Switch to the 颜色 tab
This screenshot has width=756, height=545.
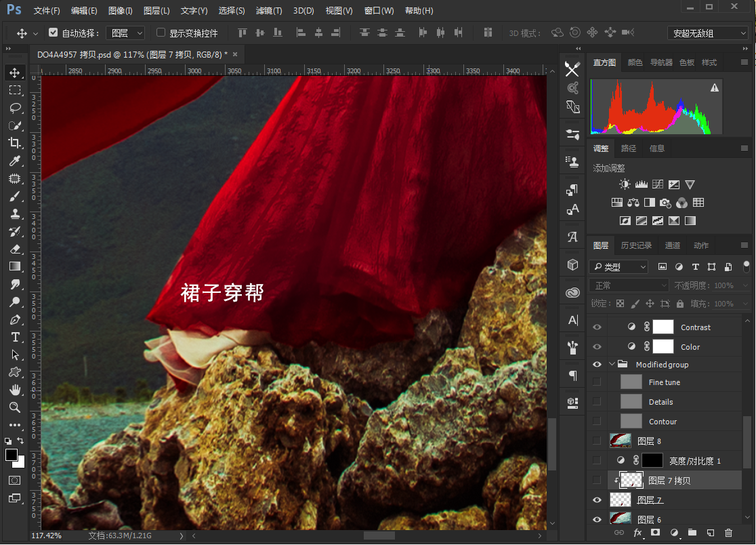tap(635, 62)
